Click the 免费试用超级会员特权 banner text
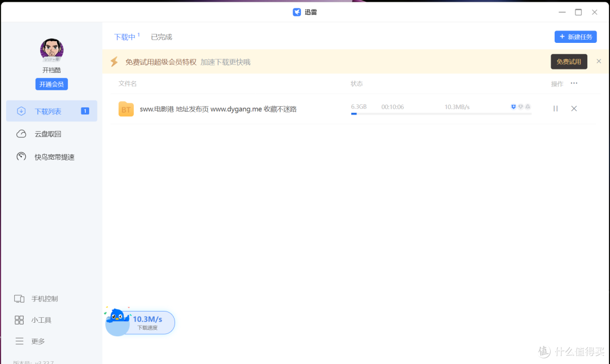The width and height of the screenshot is (610, 364). pos(160,62)
